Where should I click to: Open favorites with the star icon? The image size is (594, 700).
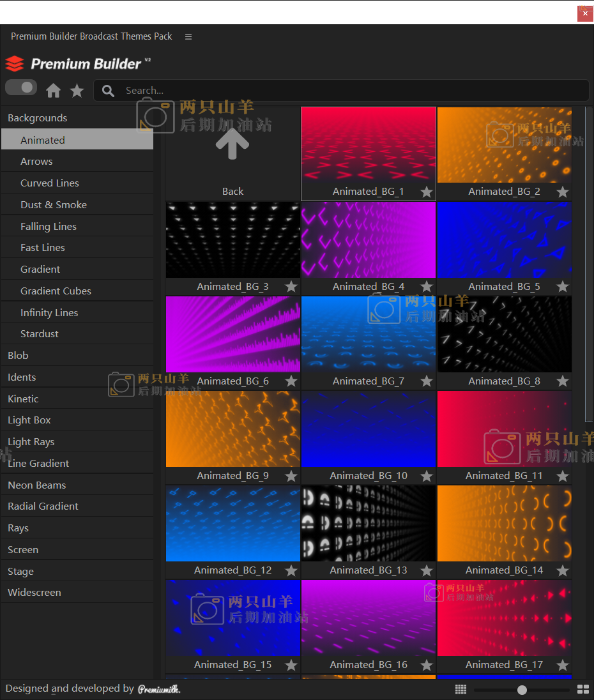tap(77, 91)
